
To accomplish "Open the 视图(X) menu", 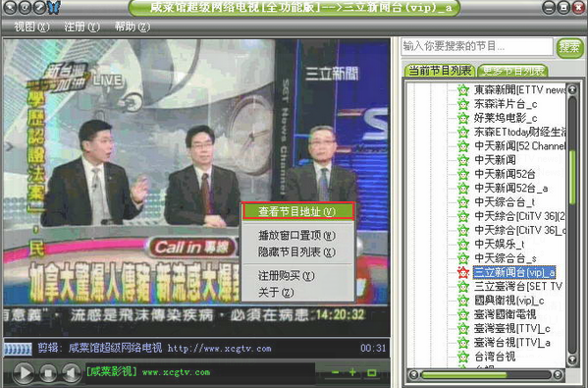I will tap(31, 27).
